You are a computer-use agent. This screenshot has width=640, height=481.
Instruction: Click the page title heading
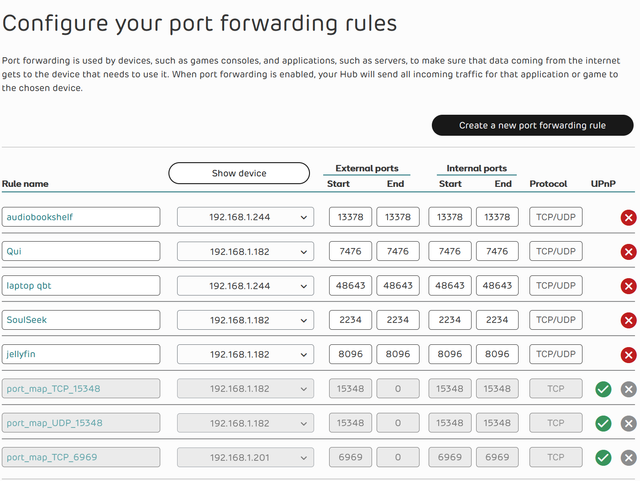(x=200, y=24)
